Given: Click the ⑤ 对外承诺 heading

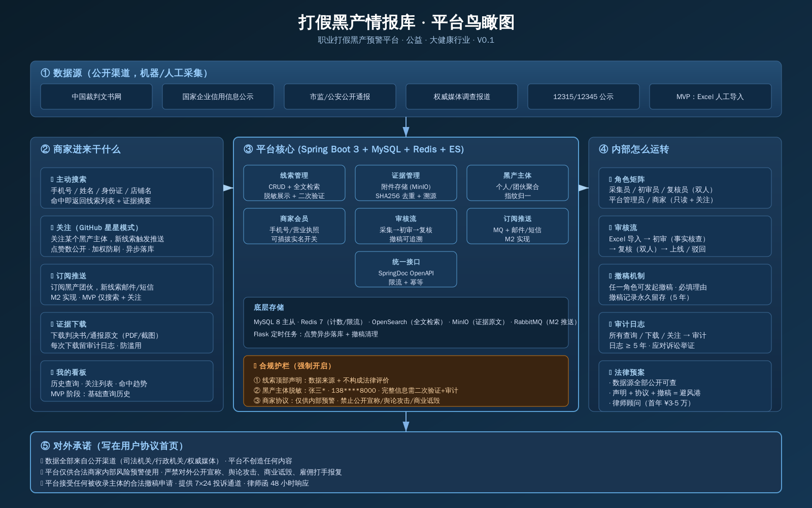Looking at the screenshot, I should 112,446.
